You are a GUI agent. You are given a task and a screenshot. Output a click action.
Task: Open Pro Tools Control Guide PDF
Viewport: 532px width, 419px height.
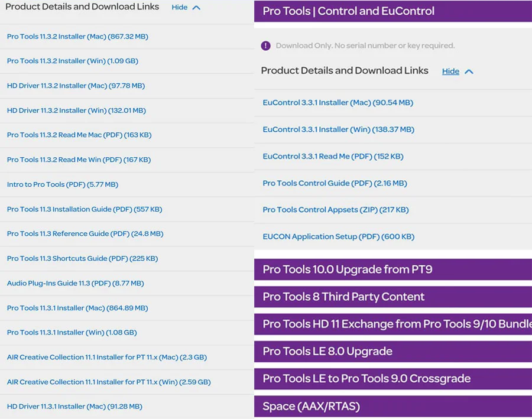335,183
